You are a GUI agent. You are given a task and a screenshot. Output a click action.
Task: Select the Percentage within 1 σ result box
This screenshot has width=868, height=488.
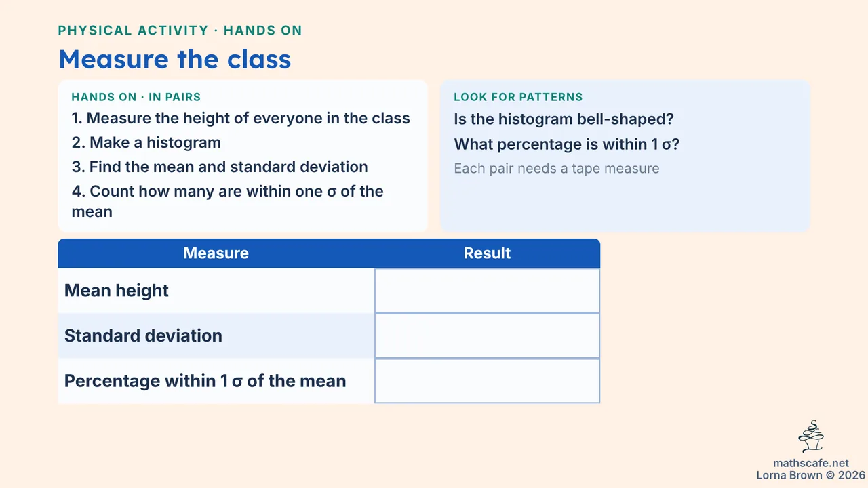(x=487, y=381)
